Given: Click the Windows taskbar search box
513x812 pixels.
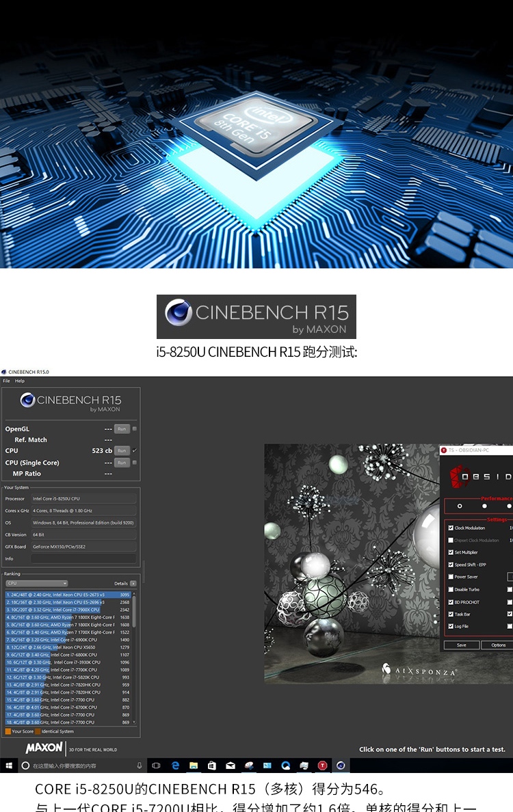Looking at the screenshot, I should (83, 766).
